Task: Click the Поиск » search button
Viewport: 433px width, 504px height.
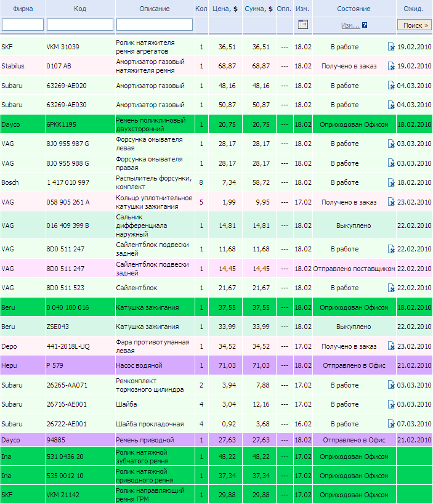Action: coord(414,25)
